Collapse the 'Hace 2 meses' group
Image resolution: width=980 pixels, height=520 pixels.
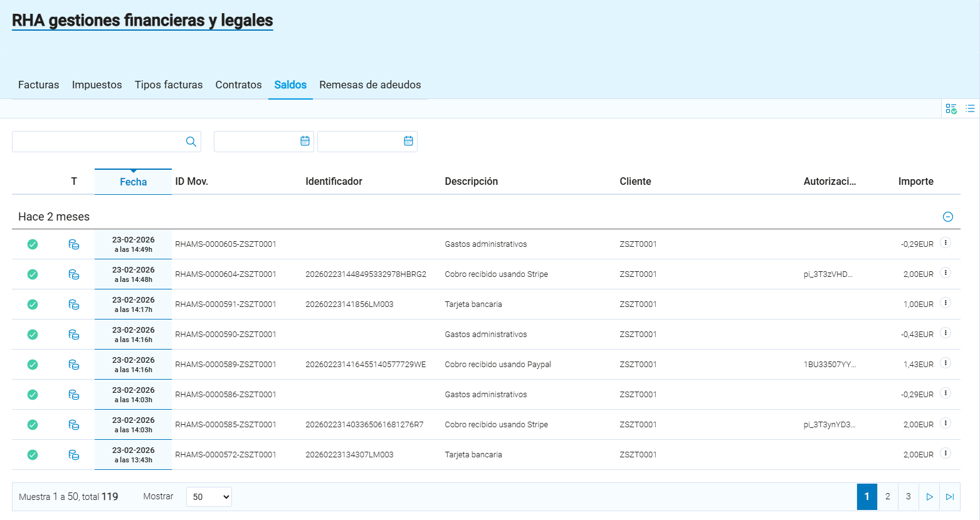(x=948, y=217)
